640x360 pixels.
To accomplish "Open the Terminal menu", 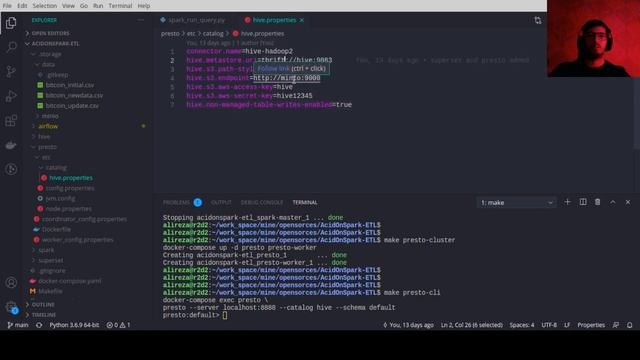I will (x=120, y=6).
